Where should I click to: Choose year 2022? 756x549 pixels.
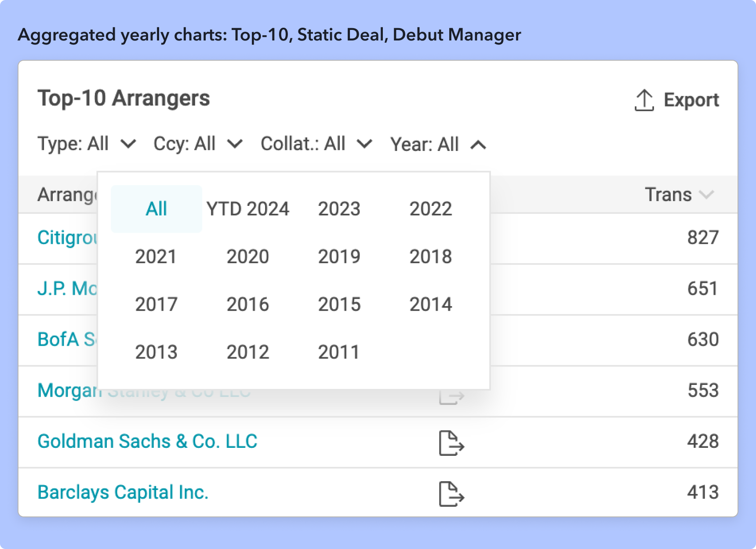[430, 209]
